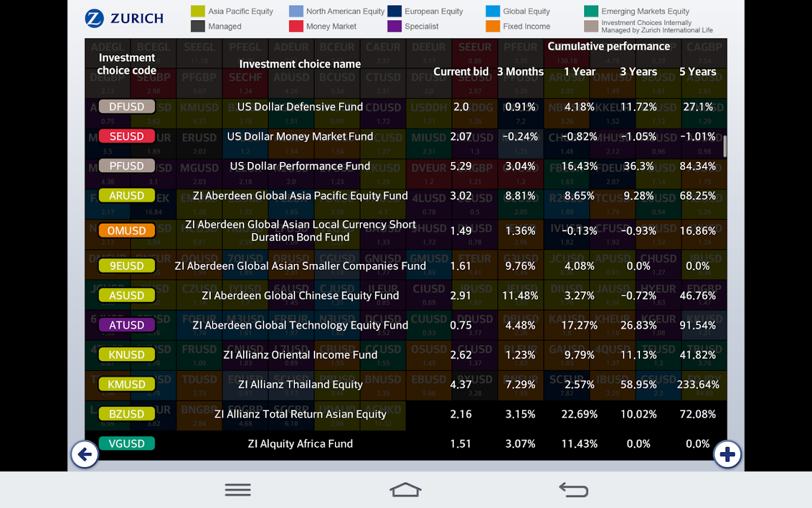812x508 pixels.
Task: Click the 5 Years column header
Action: pos(698,72)
